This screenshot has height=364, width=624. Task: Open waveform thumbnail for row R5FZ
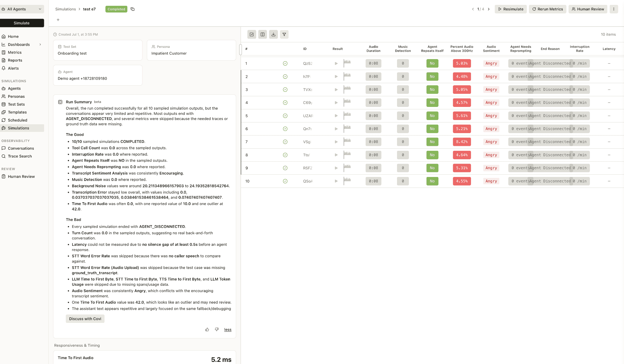(347, 168)
